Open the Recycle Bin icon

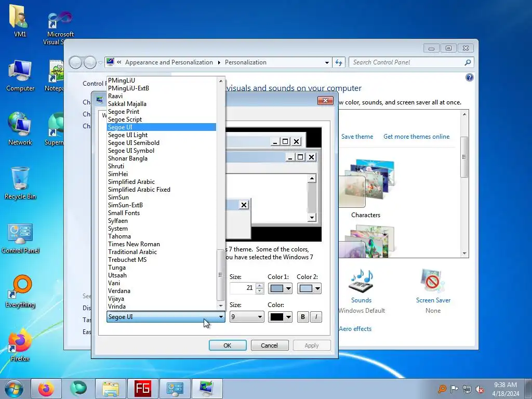coord(20,183)
